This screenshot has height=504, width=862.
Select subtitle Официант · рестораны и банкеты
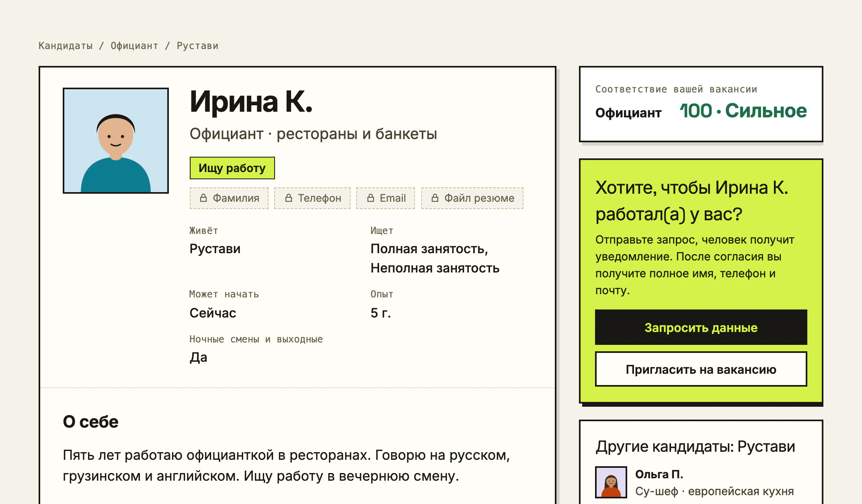point(313,134)
